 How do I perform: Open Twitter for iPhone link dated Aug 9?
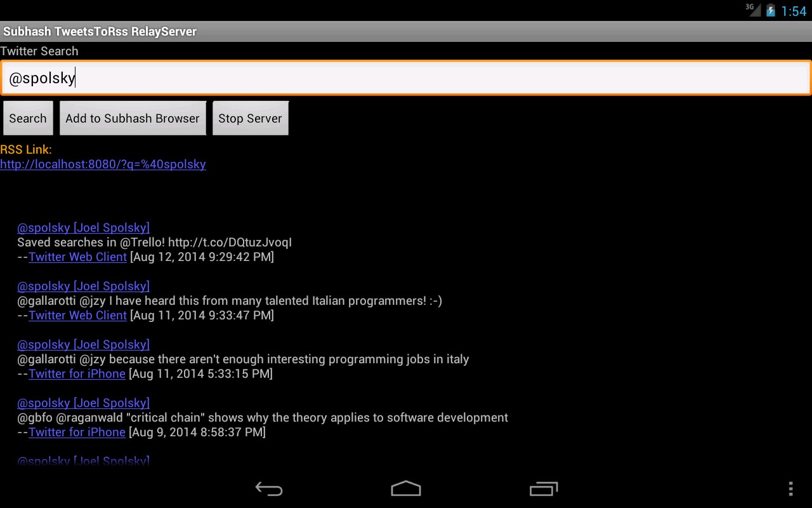click(x=77, y=432)
